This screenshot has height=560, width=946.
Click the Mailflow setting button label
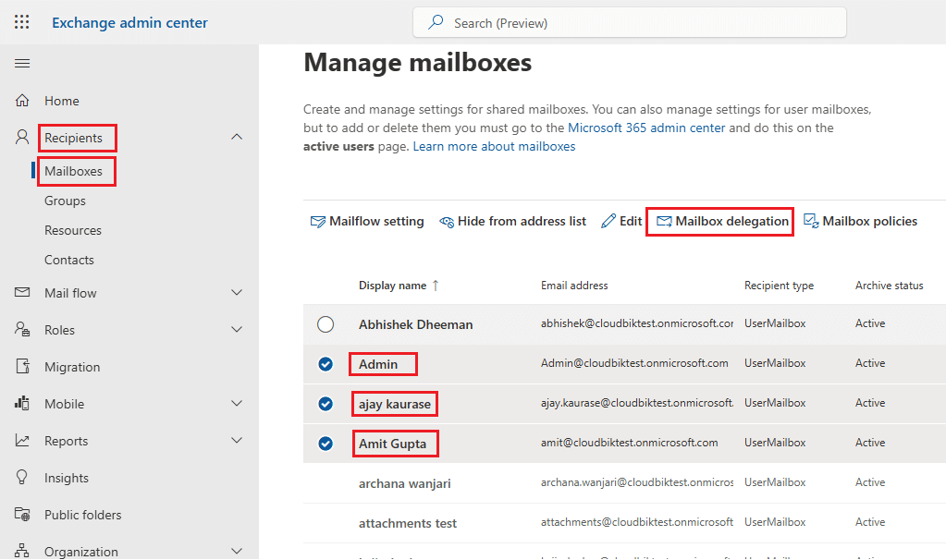[376, 221]
